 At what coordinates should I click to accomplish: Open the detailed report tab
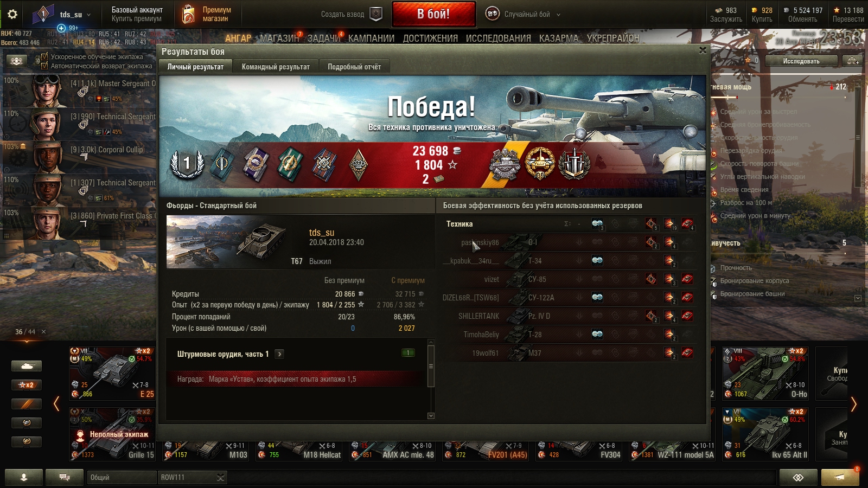[354, 67]
